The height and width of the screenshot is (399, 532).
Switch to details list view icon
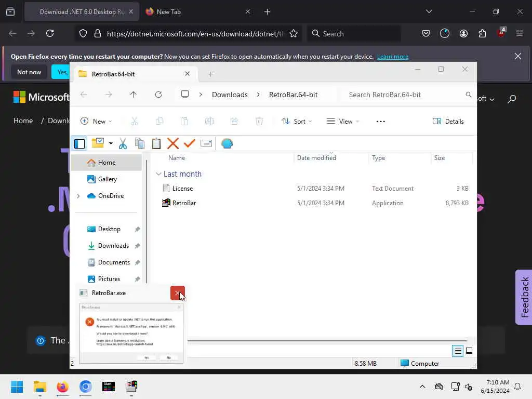point(458,351)
